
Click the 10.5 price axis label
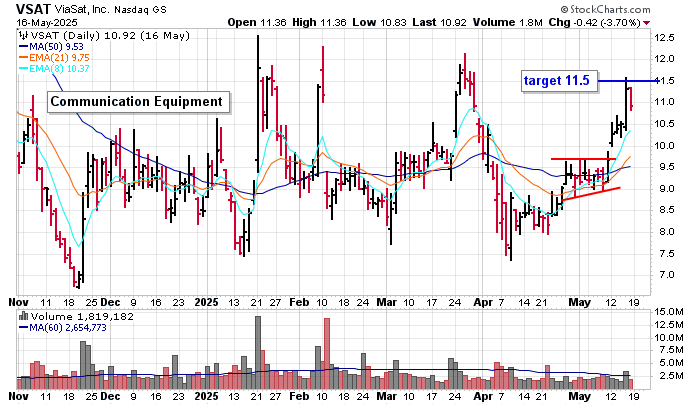click(664, 124)
